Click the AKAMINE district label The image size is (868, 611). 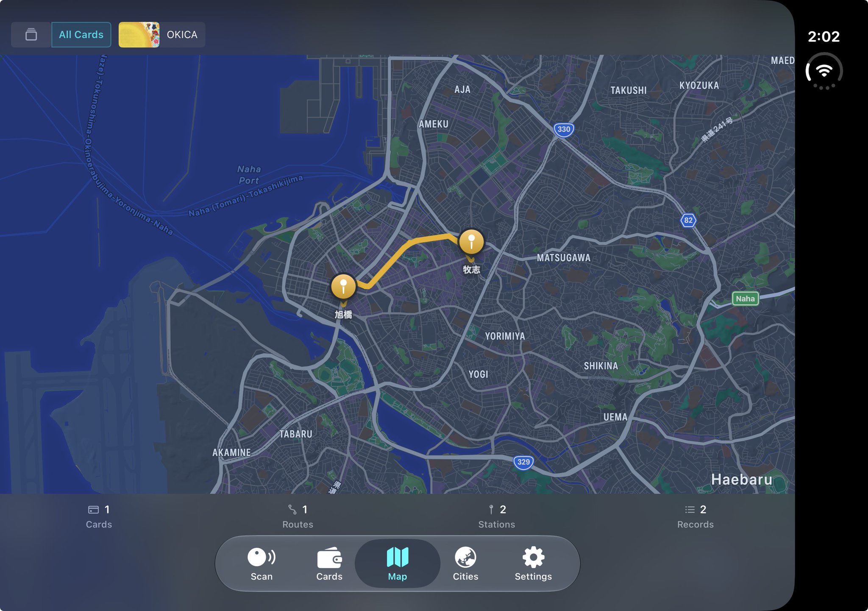click(x=231, y=453)
